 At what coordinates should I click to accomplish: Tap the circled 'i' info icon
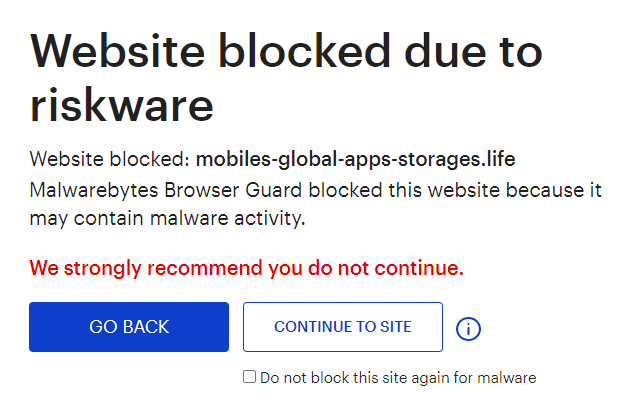tap(468, 328)
